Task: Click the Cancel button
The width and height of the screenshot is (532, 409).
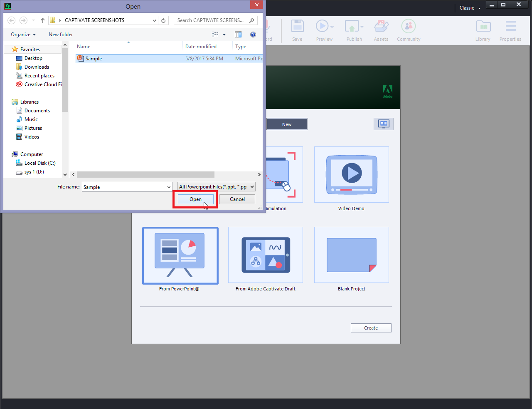Action: pos(237,199)
